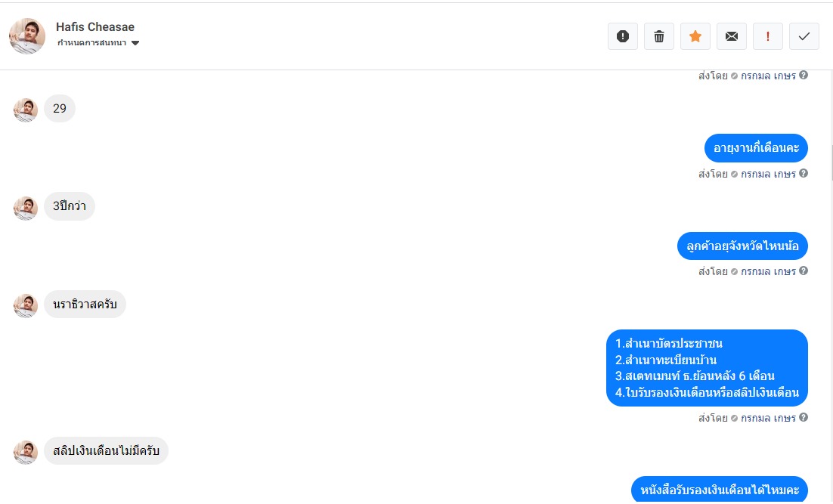Viewport: 833px width, 504px height.
Task: Flag conversation with red exclamation mark button
Action: 768,36
